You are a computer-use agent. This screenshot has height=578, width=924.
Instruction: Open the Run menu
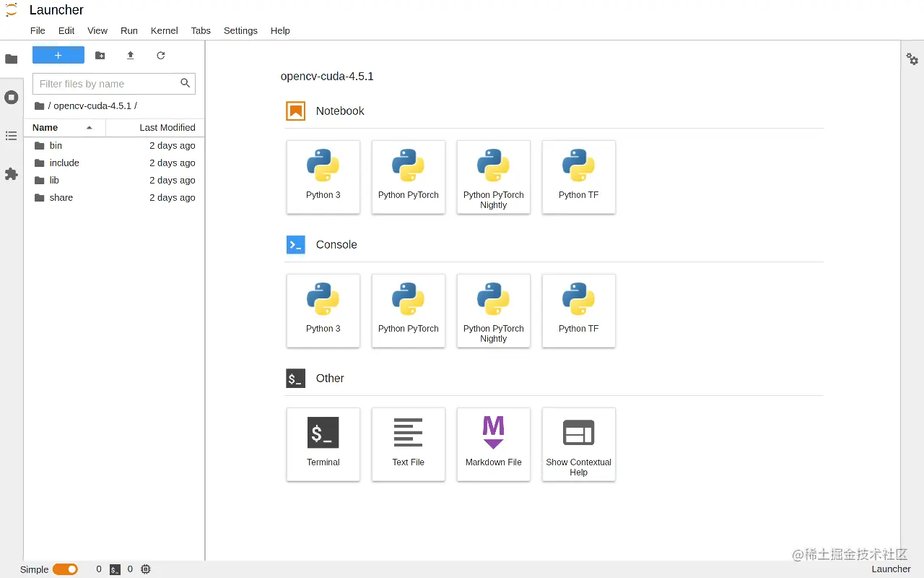coord(129,30)
